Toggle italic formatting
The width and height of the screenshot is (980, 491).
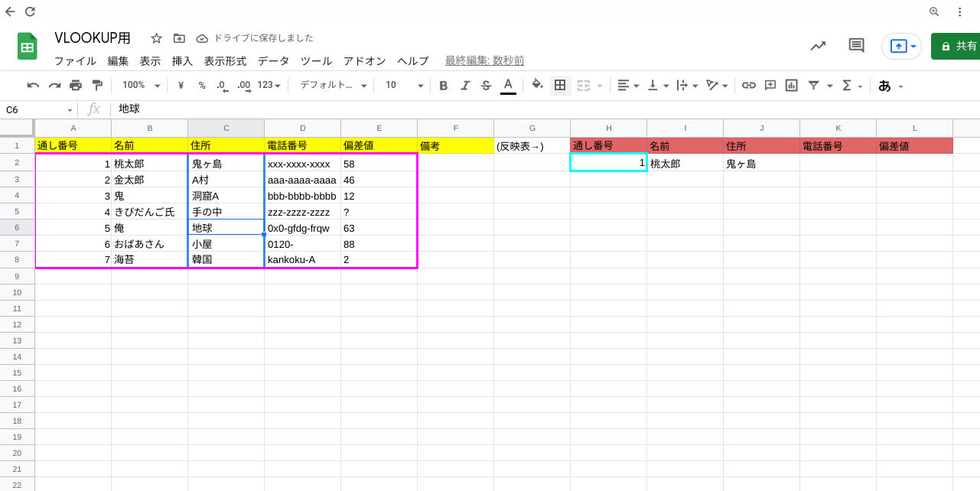tap(465, 85)
